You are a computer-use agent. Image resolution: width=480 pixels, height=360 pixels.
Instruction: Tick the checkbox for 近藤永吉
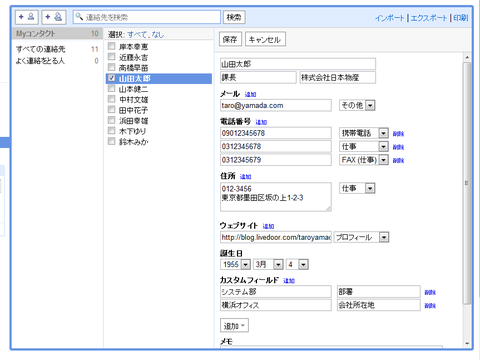(x=111, y=57)
